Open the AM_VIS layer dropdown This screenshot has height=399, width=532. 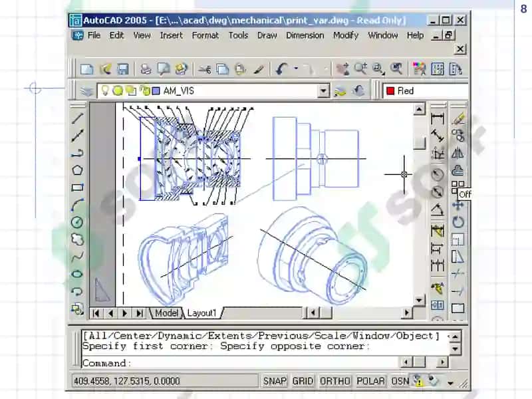coord(323,91)
